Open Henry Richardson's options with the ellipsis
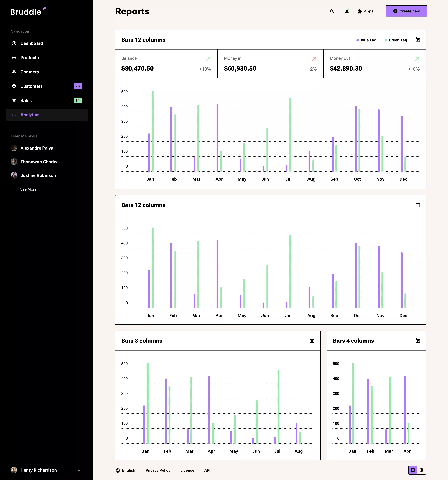Image resolution: width=448 pixels, height=480 pixels. click(78, 470)
